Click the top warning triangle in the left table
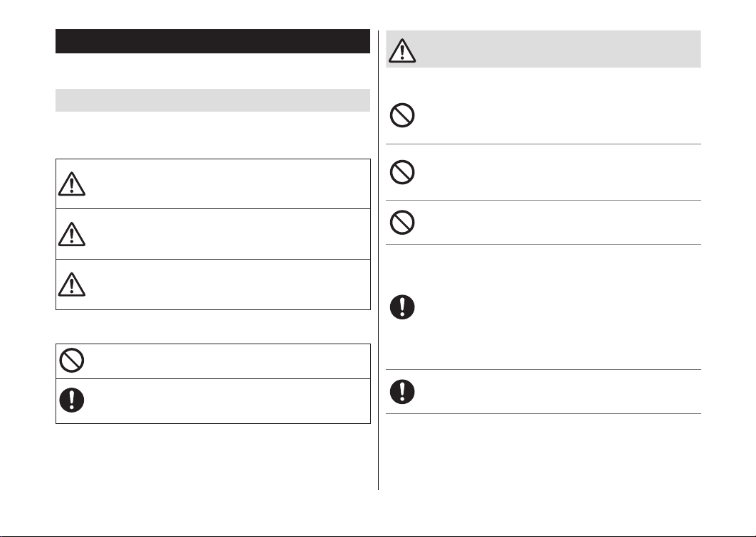 pos(72,184)
